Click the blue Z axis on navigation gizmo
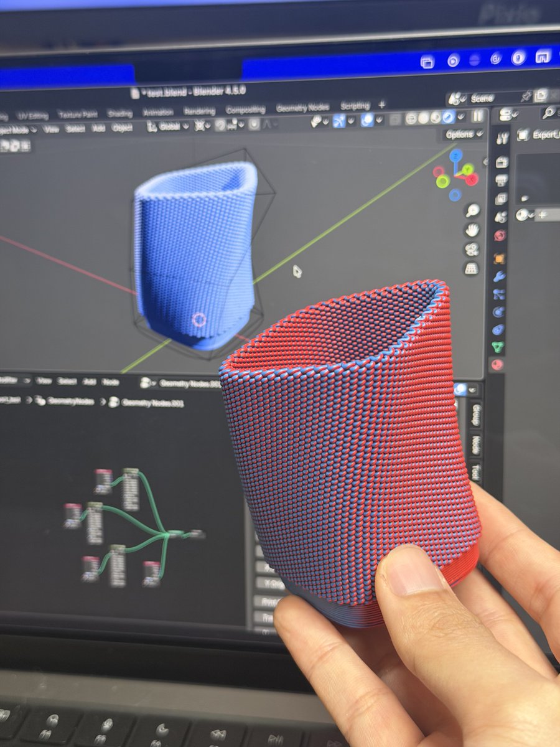The height and width of the screenshot is (747, 560). 456,155
